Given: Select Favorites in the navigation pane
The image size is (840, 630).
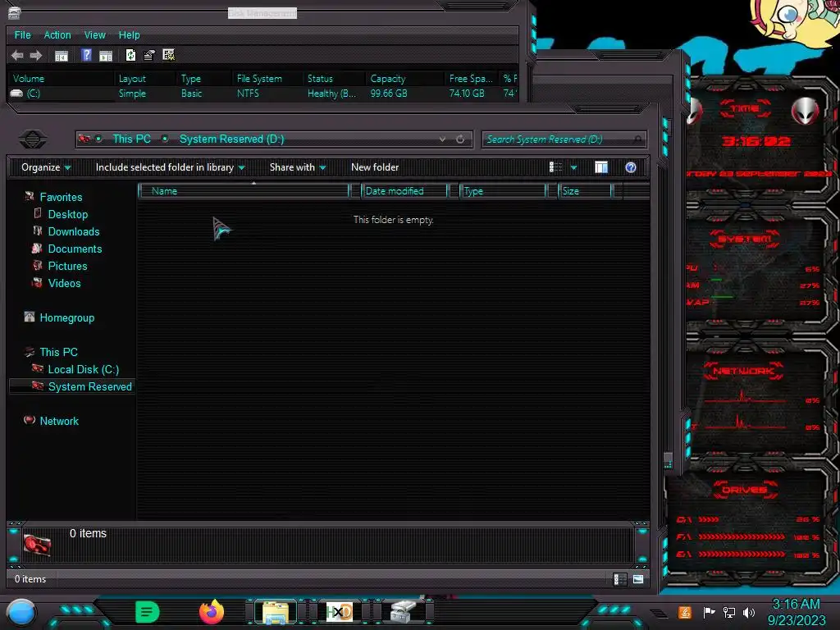Looking at the screenshot, I should (x=61, y=197).
